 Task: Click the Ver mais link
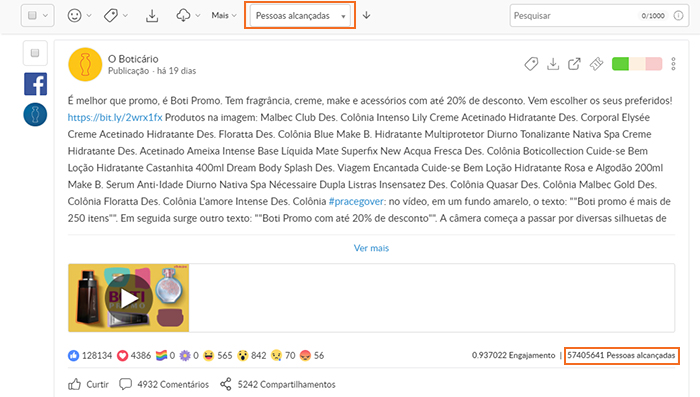pos(371,248)
